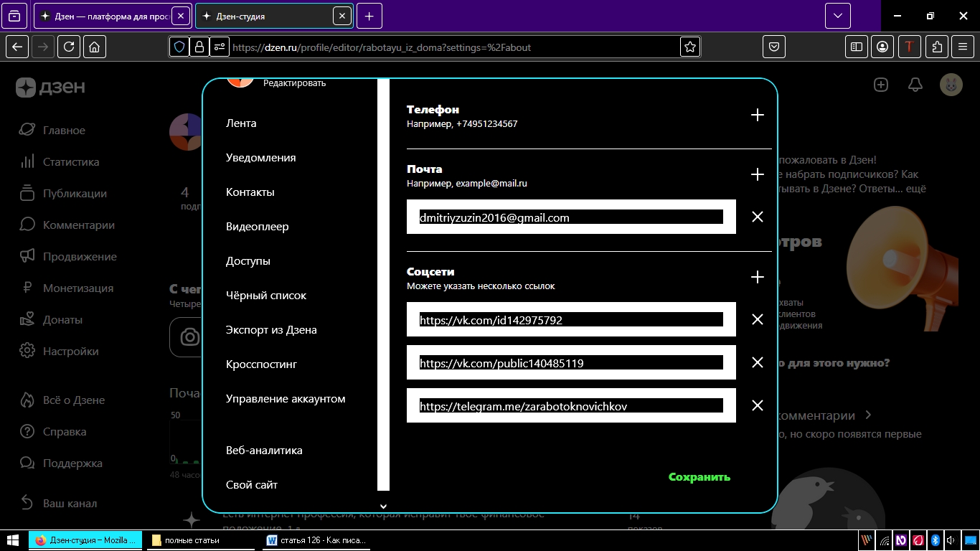Open Донаты in Dzen sidebar
The height and width of the screenshot is (551, 980).
[x=51, y=320]
